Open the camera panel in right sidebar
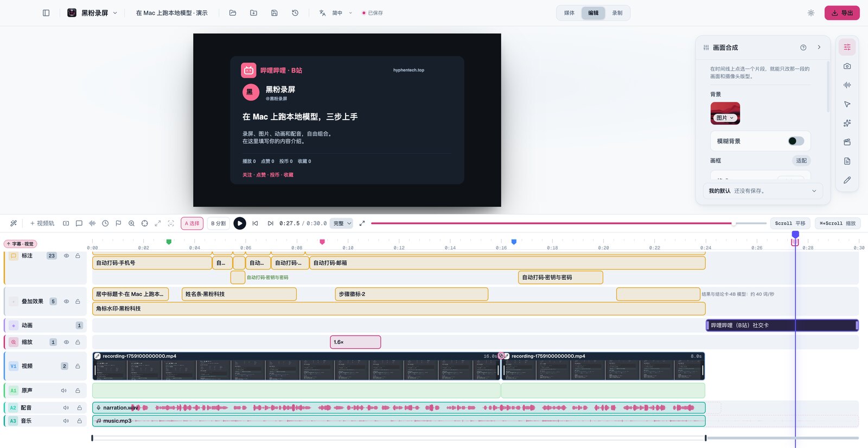The height and width of the screenshot is (448, 868). 847,66
